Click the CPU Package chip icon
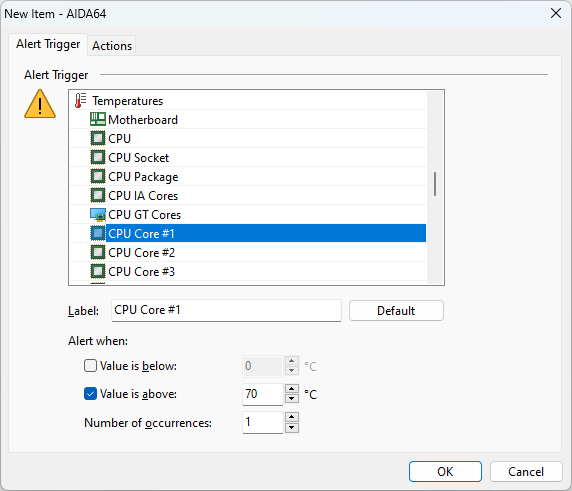 98,176
